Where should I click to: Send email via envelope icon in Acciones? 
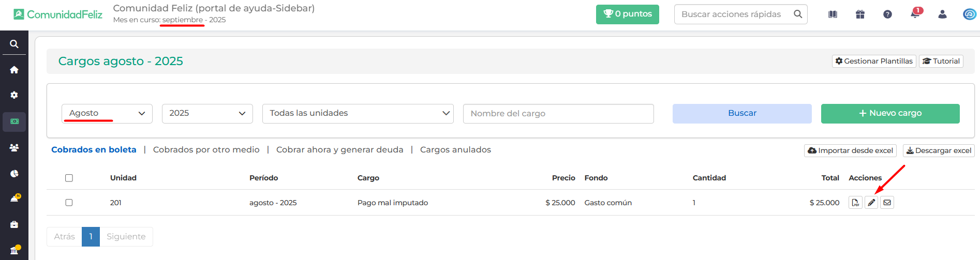tap(887, 203)
